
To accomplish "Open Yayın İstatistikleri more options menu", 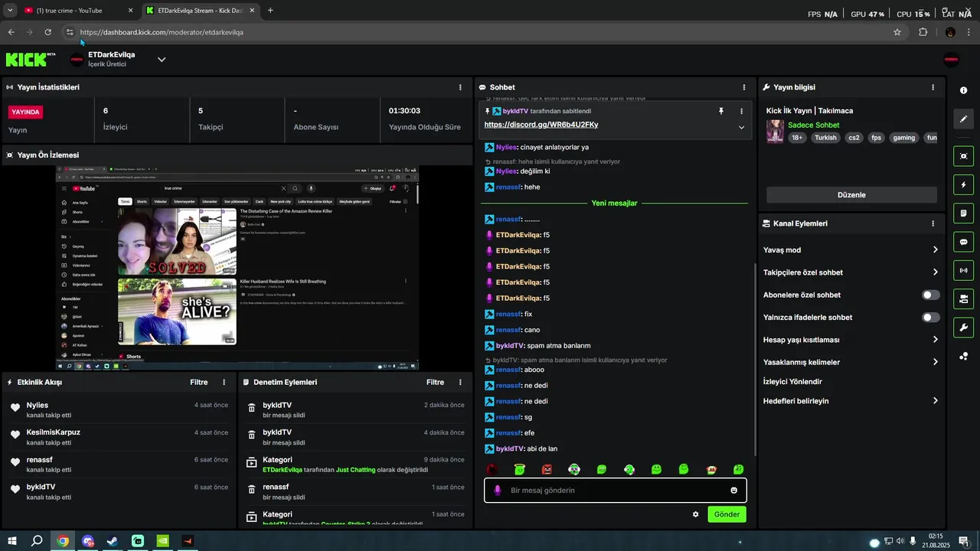I will (460, 87).
